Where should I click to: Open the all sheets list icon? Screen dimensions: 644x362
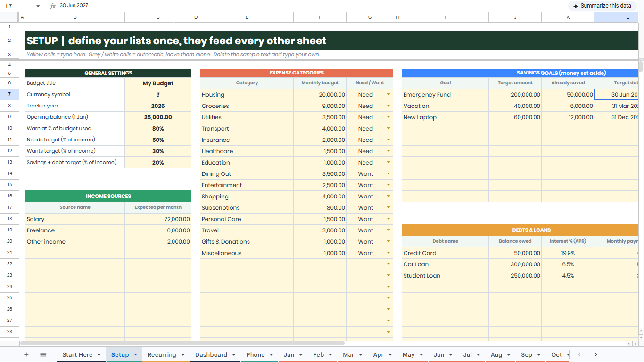click(43, 354)
